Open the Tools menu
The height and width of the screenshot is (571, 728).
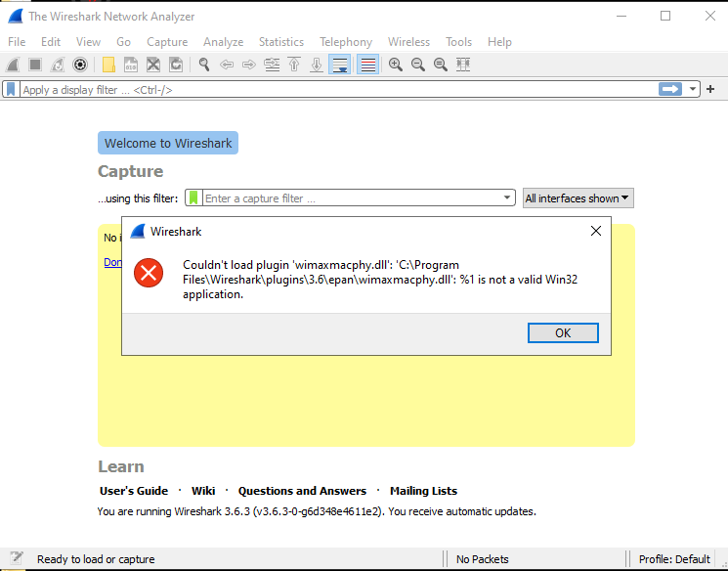pyautogui.click(x=458, y=42)
